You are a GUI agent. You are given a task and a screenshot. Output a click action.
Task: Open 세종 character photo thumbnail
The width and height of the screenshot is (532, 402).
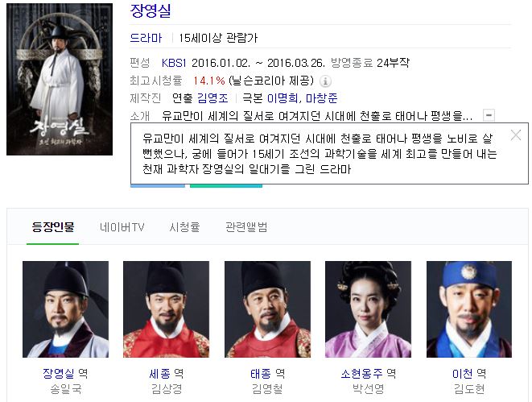tap(167, 309)
